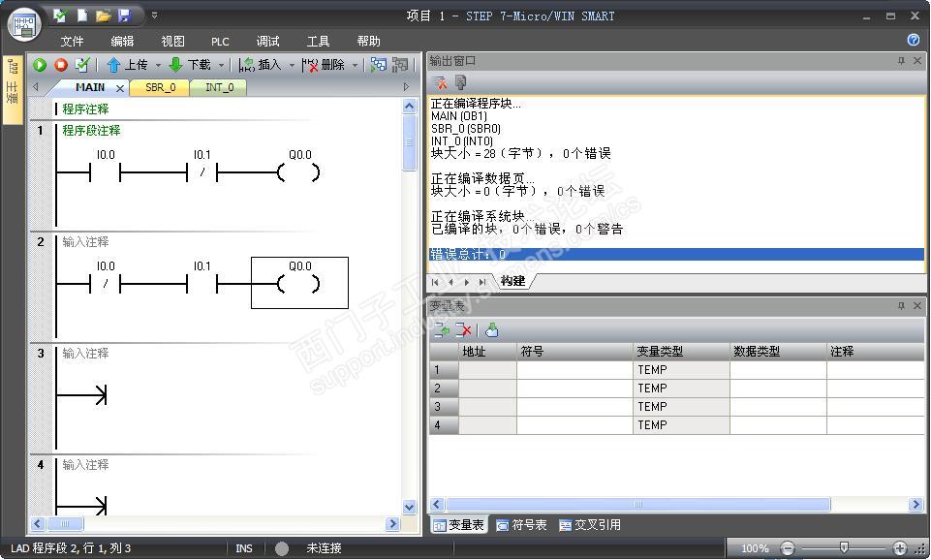931x560 pixels.
Task: Click the pause program status icon
Action: click(400, 65)
